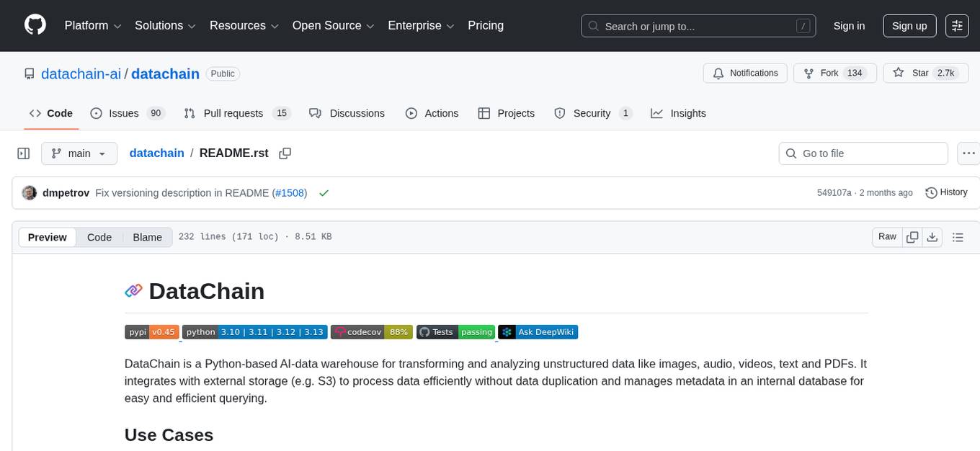Visit the datachain-ai organization page

(81, 73)
